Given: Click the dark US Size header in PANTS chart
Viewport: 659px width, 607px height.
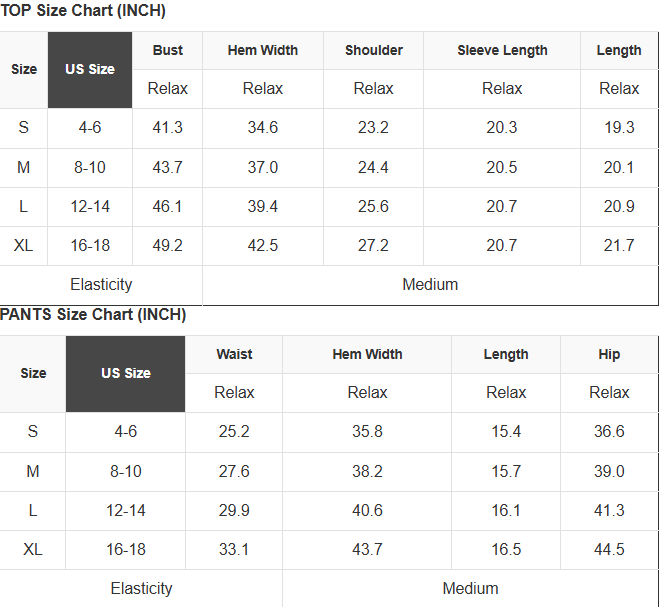Looking at the screenshot, I should tap(126, 374).
